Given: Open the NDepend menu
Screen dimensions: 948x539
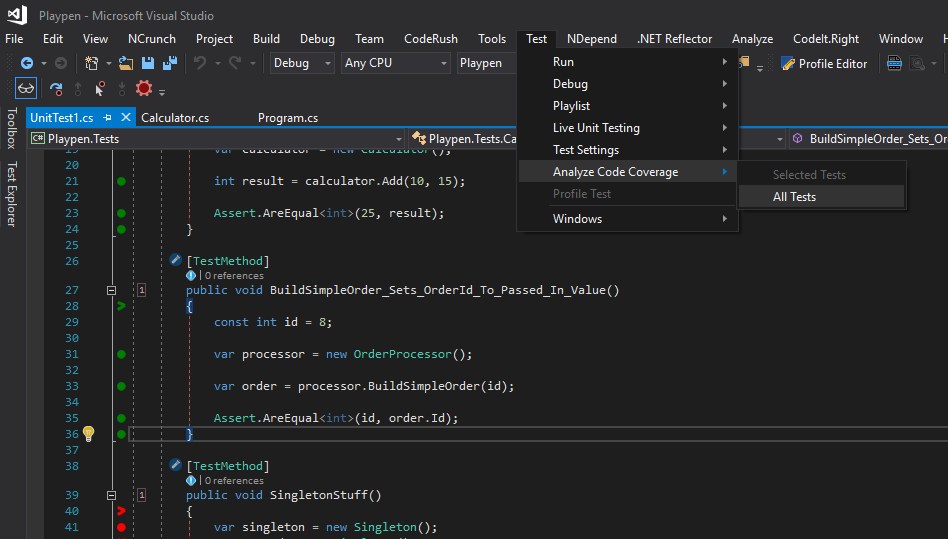Looking at the screenshot, I should click(x=592, y=39).
